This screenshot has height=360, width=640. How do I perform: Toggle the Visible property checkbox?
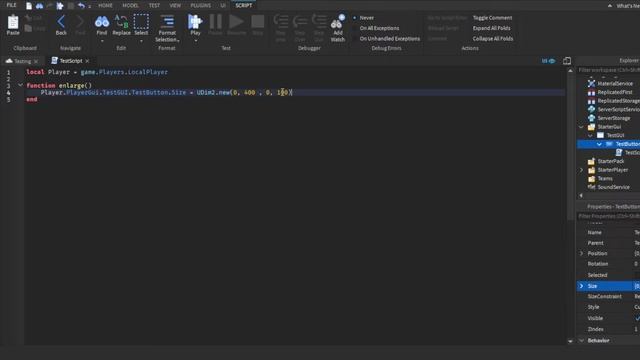(x=637, y=318)
